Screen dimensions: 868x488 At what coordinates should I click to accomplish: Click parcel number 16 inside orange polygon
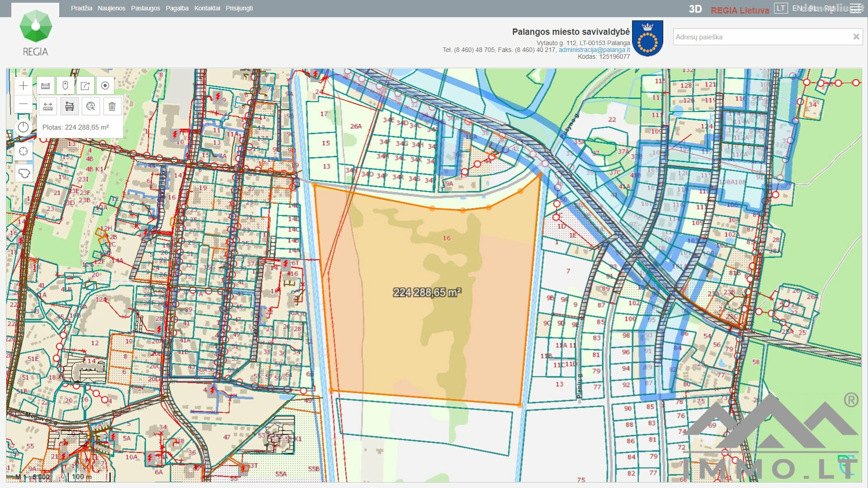[x=447, y=238]
